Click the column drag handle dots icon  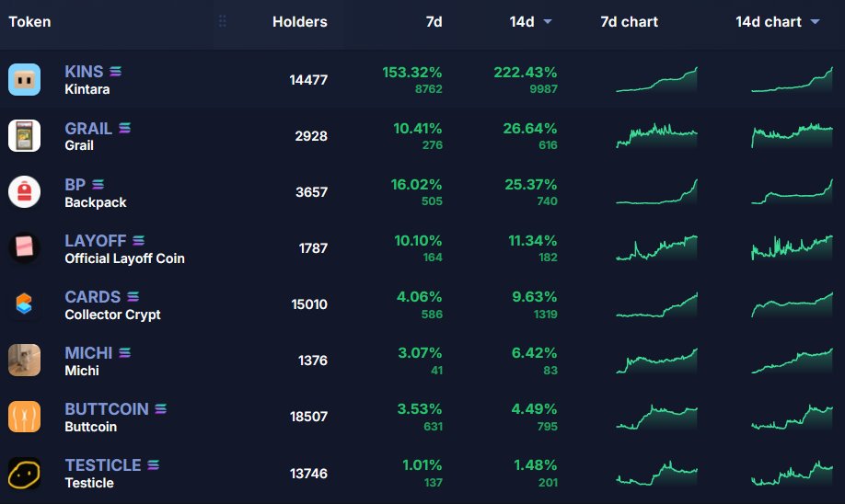point(222,21)
